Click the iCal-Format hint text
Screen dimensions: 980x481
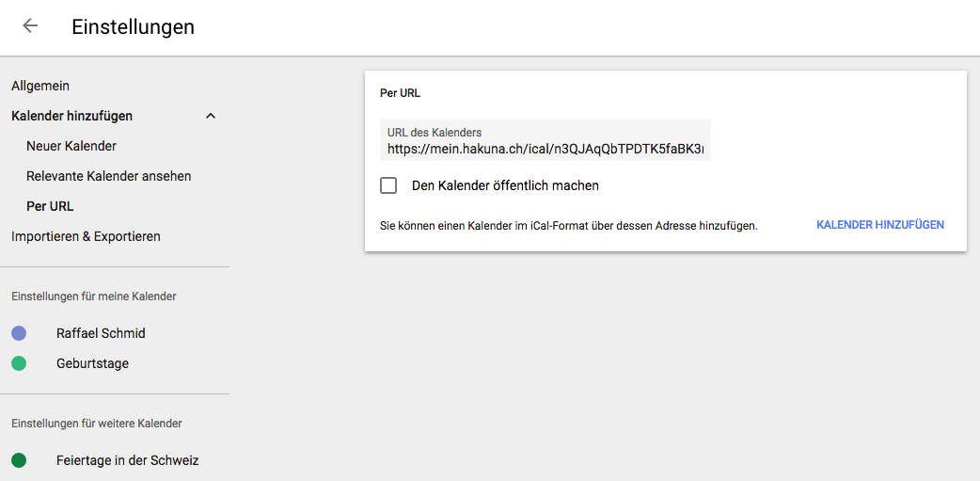click(569, 225)
